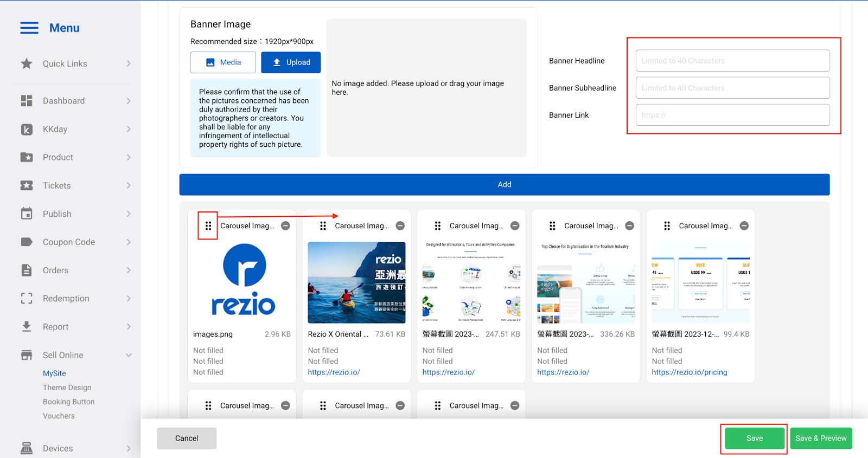Image resolution: width=868 pixels, height=458 pixels.
Task: Select the images.png file name
Action: (x=213, y=334)
